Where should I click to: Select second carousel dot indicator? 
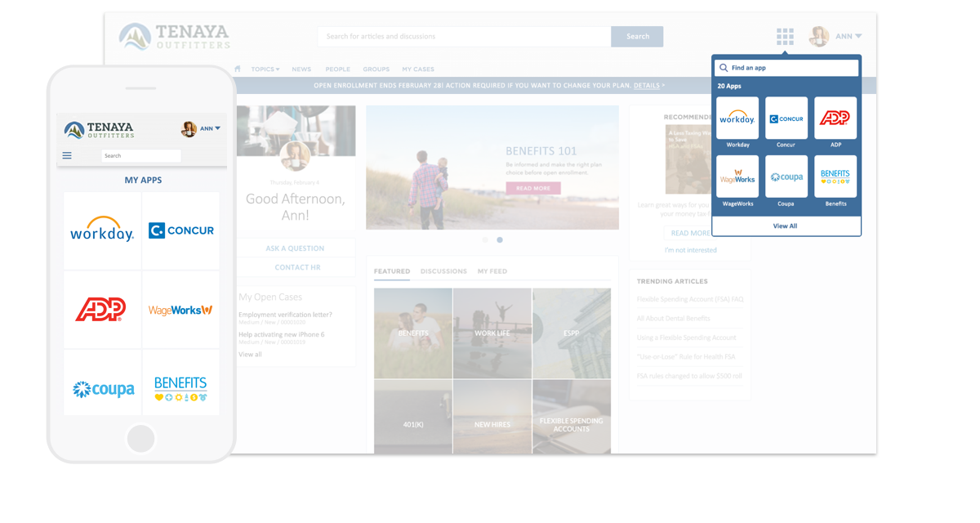pyautogui.click(x=500, y=240)
